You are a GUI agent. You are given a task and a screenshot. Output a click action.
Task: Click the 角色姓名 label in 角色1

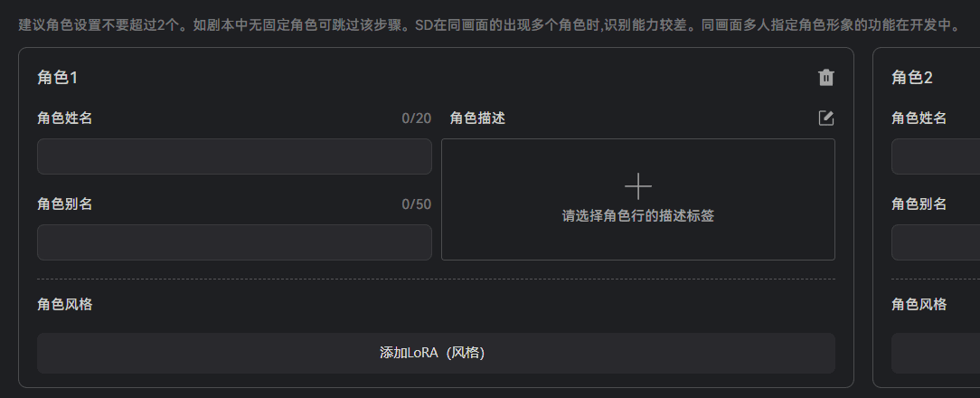coord(64,118)
